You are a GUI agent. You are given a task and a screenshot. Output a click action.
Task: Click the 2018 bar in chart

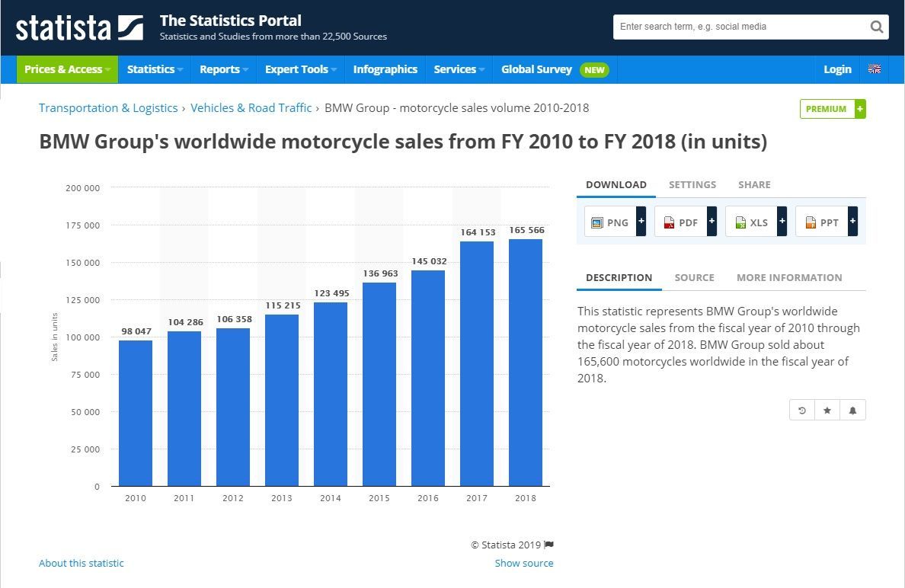(526, 363)
